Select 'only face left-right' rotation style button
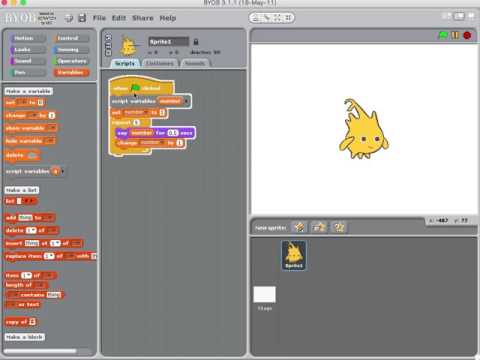Screen dimensions: 480x360 click(x=108, y=45)
